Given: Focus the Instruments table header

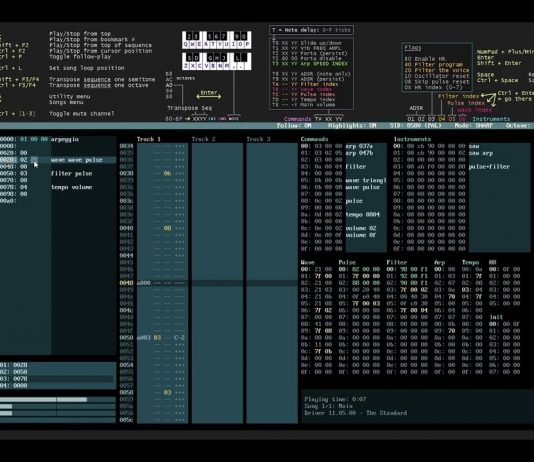Looking at the screenshot, I should coord(412,139).
